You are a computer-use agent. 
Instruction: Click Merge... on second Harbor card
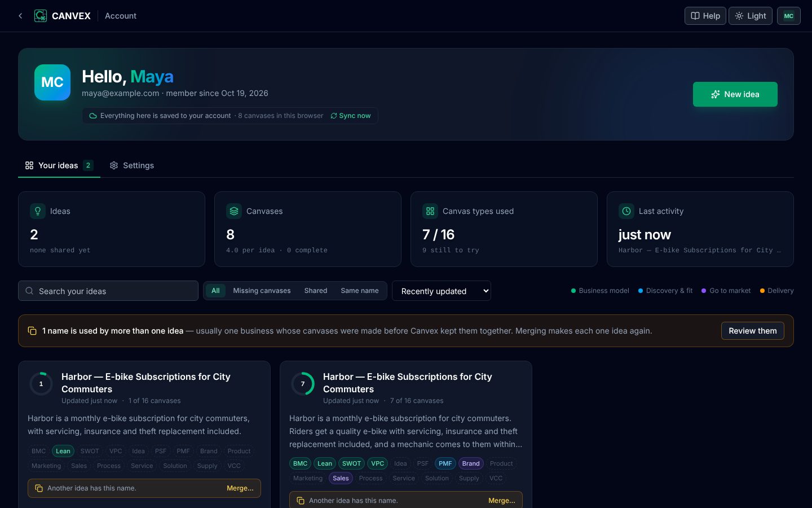502,501
